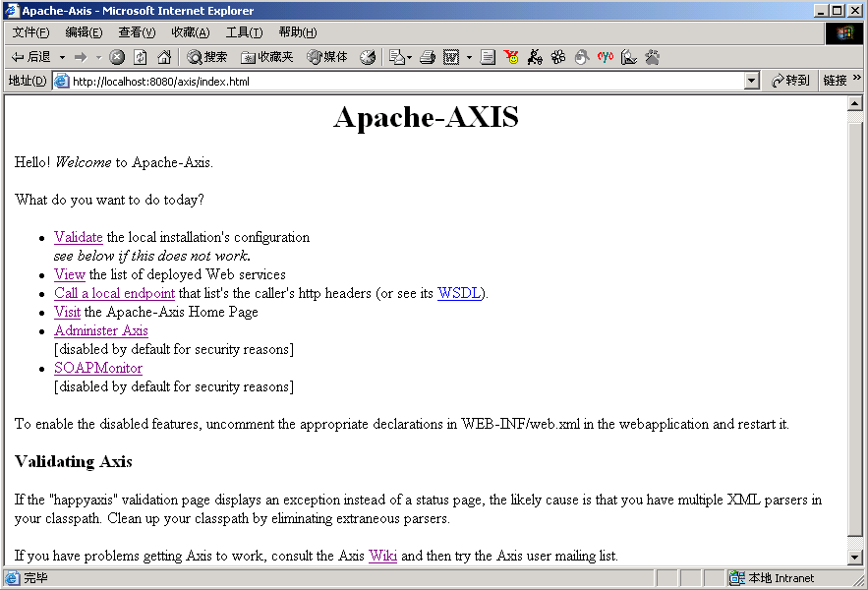Open the Wiki link

[382, 556]
